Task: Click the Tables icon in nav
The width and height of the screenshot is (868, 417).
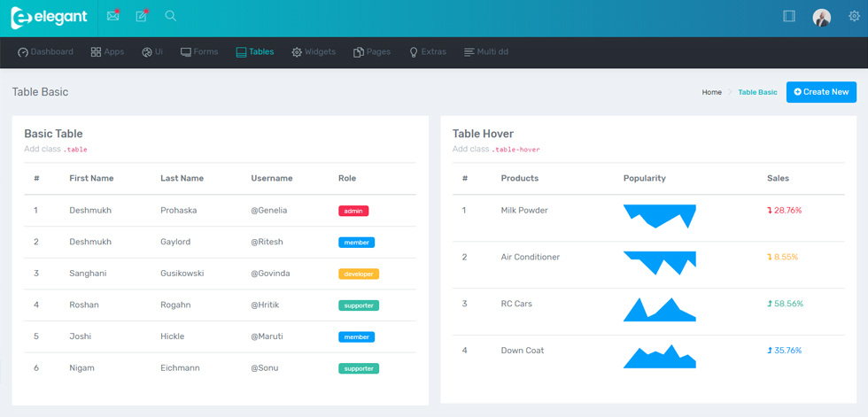Action: [x=241, y=52]
